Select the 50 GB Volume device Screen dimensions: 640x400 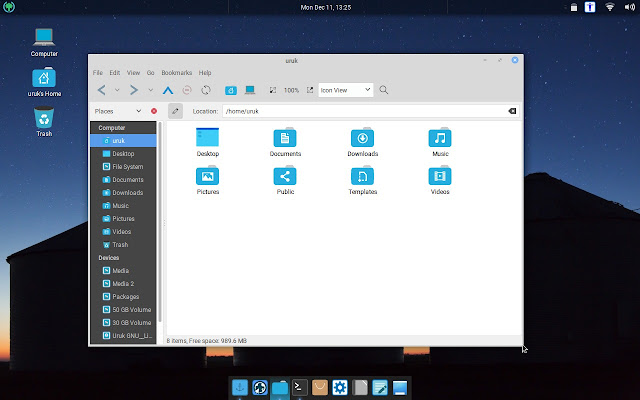pyautogui.click(x=123, y=309)
